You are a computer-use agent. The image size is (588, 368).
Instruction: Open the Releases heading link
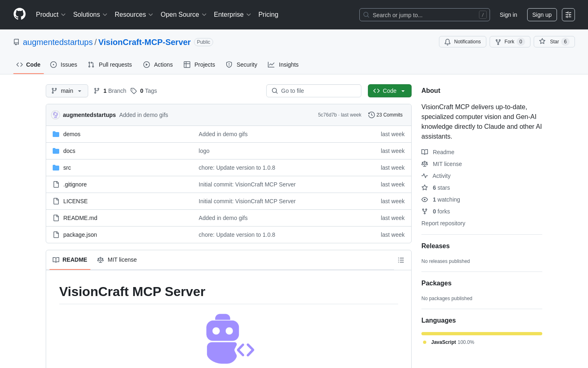(x=435, y=246)
